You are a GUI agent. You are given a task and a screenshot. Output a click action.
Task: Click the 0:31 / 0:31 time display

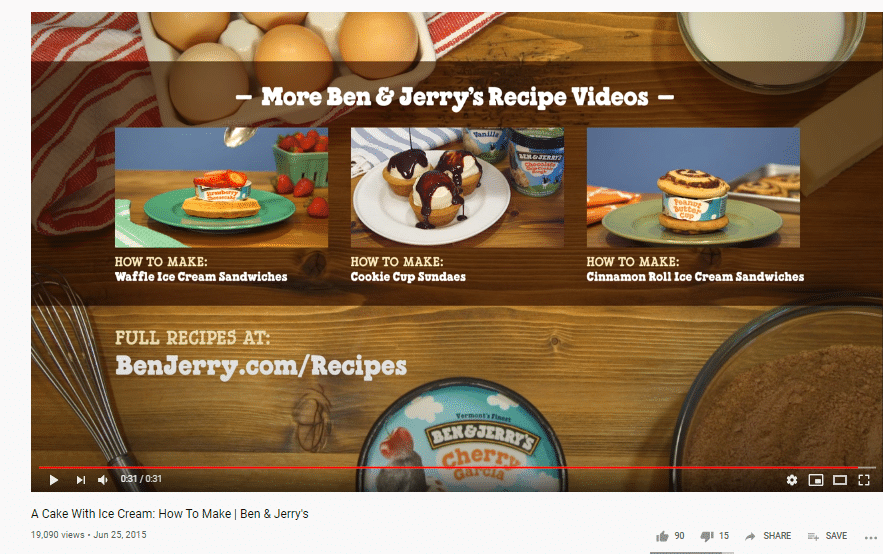[141, 479]
